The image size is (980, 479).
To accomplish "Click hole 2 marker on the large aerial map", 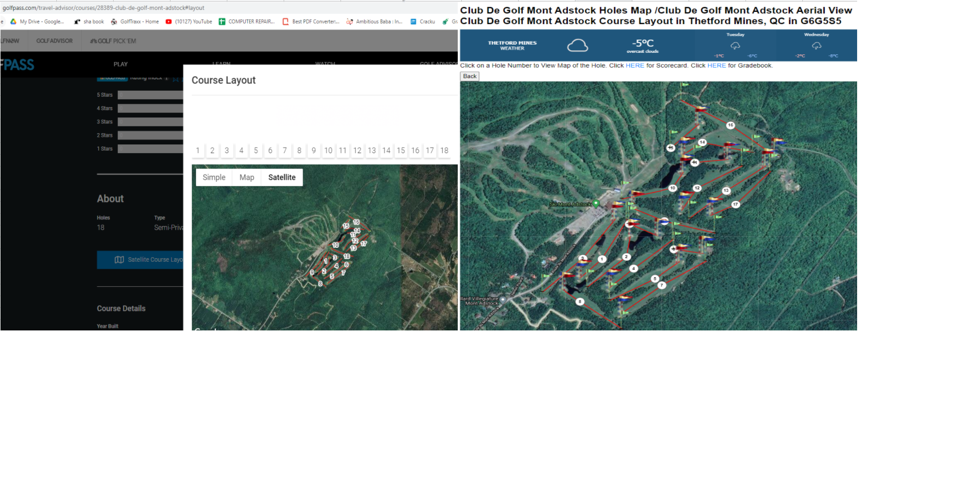I will pyautogui.click(x=626, y=257).
